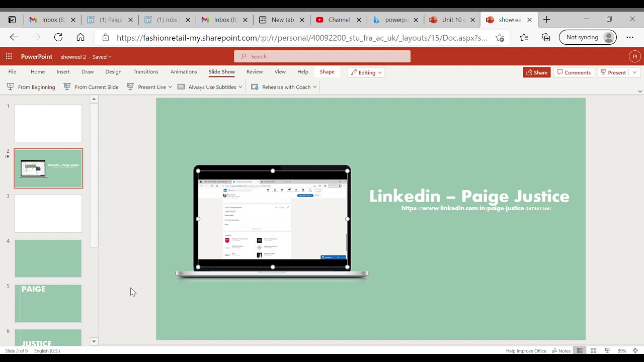Switch to the Unit 10 browser tab
This screenshot has width=644, height=362.
click(452, 20)
